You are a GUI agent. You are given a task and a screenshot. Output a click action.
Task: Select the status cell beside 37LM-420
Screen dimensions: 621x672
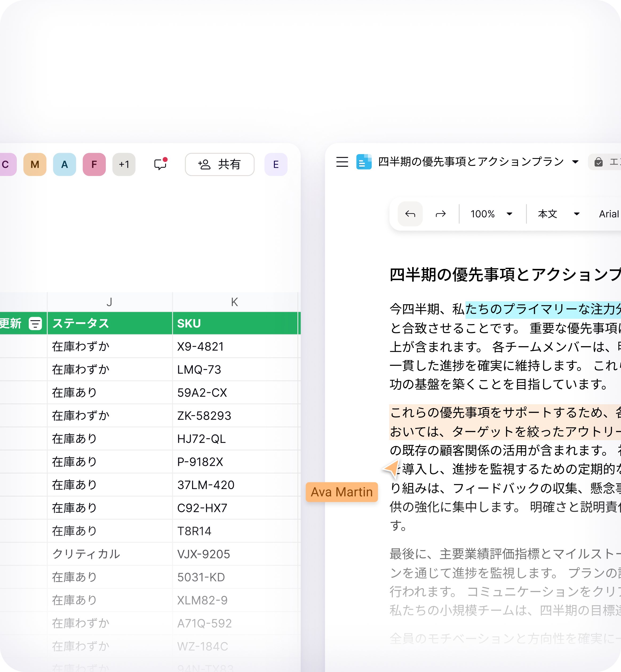[x=110, y=485]
